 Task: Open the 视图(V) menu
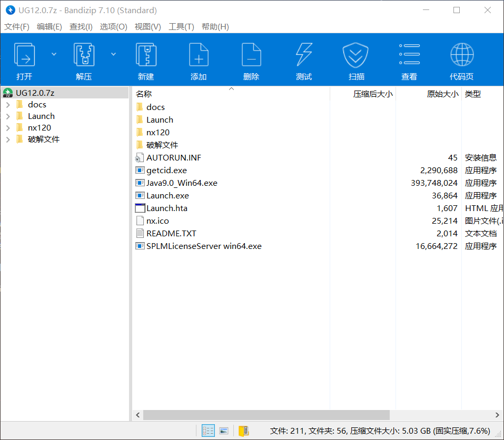[147, 27]
